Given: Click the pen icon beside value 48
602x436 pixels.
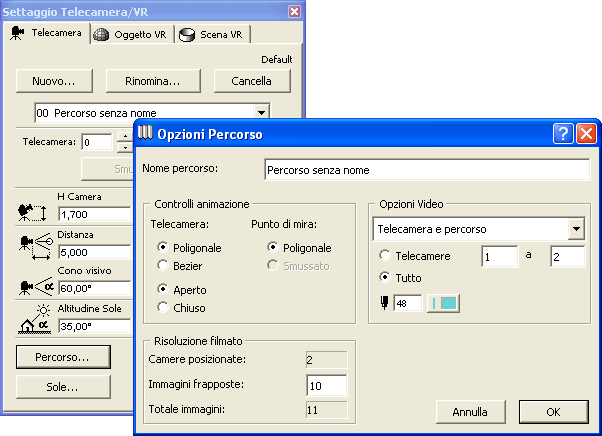Looking at the screenshot, I should [384, 303].
